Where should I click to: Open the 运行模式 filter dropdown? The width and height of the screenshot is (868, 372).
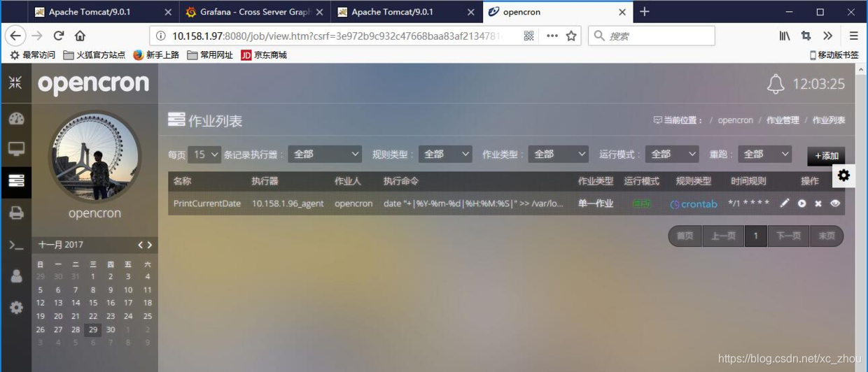(672, 155)
